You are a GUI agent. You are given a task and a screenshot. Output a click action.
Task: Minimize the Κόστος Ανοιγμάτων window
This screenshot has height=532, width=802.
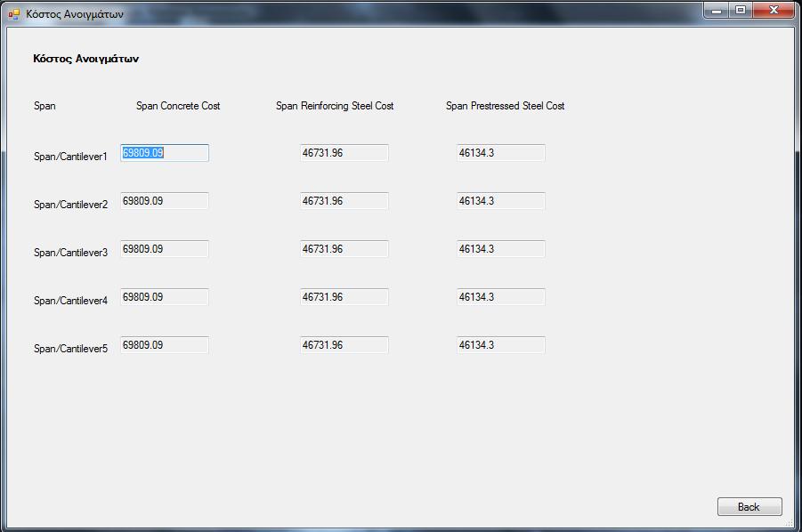pyautogui.click(x=717, y=10)
